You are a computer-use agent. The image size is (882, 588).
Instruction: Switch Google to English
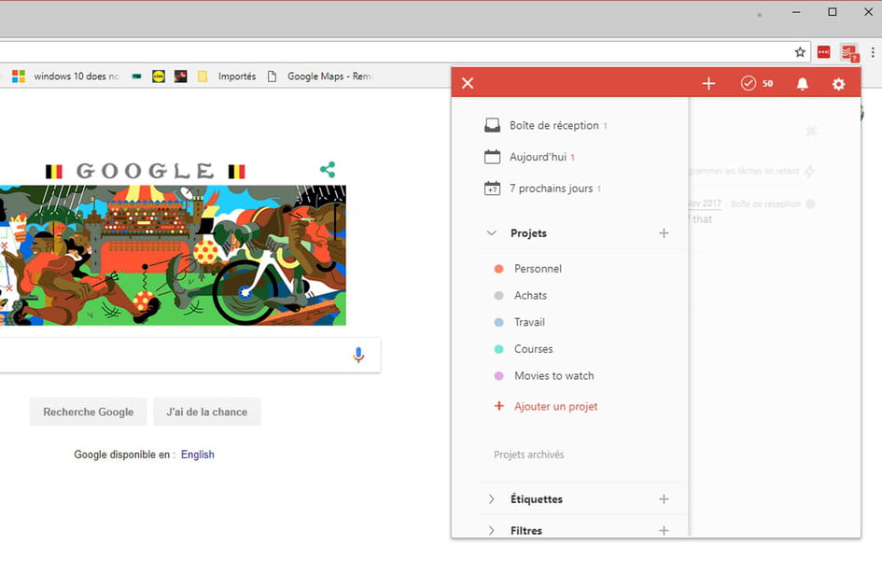[x=198, y=455]
